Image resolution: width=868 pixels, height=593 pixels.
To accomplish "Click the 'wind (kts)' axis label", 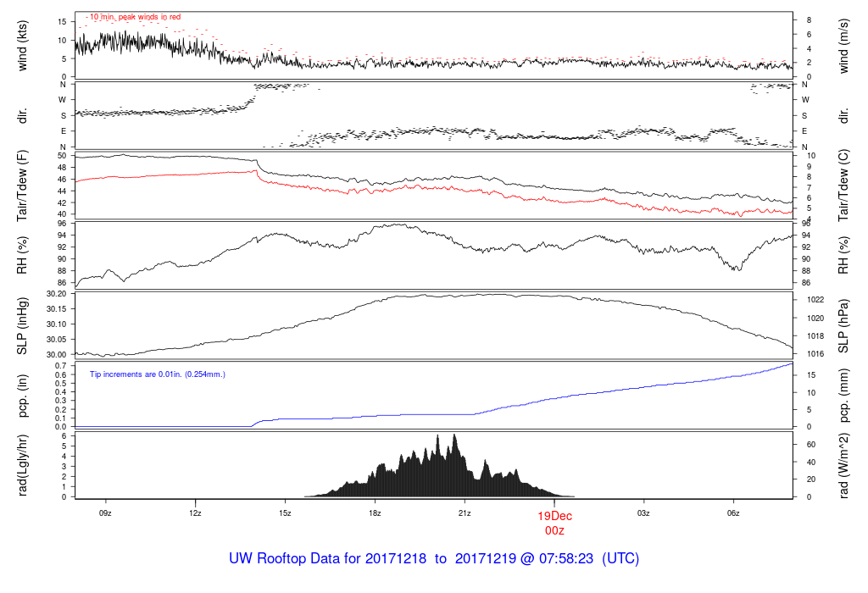I will 22,46.
